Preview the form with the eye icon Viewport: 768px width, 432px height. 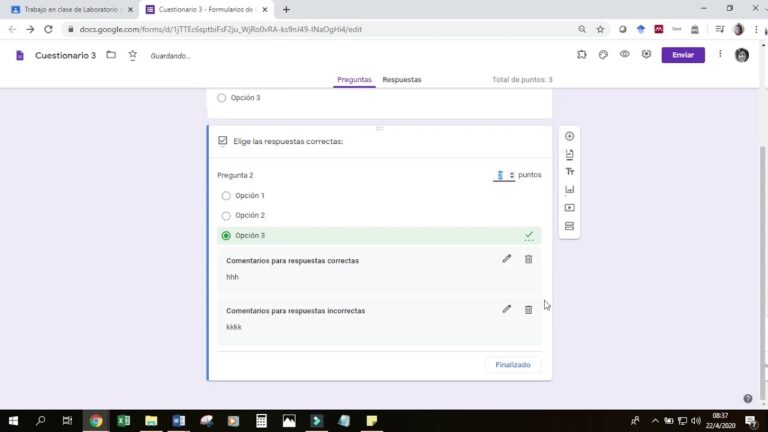point(624,54)
